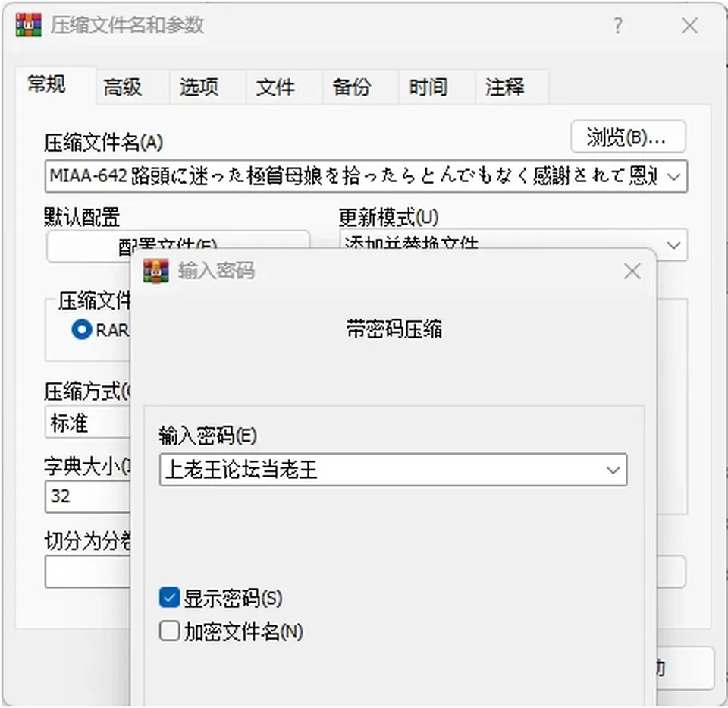
Task: Open the 更新模式 dropdown
Action: click(x=513, y=244)
